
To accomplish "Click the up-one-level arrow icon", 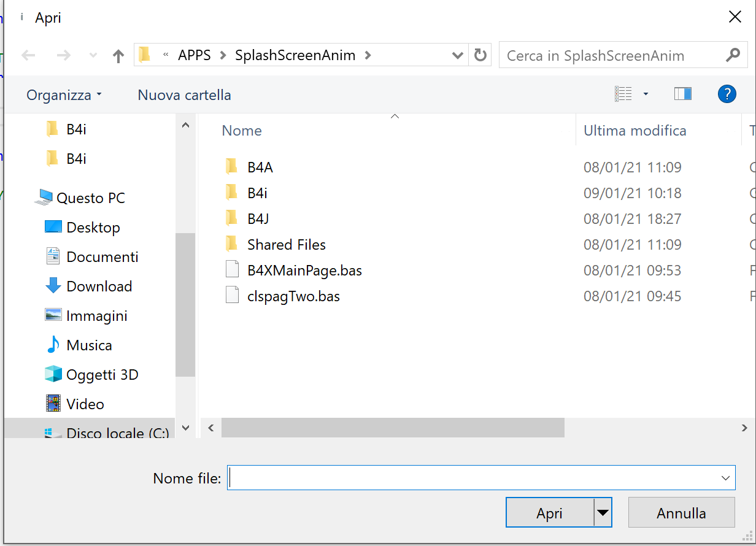I will click(118, 56).
